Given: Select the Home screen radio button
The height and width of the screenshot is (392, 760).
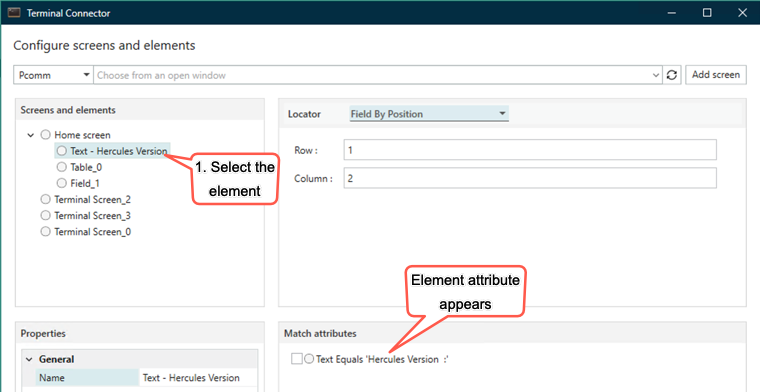Looking at the screenshot, I should point(46,135).
